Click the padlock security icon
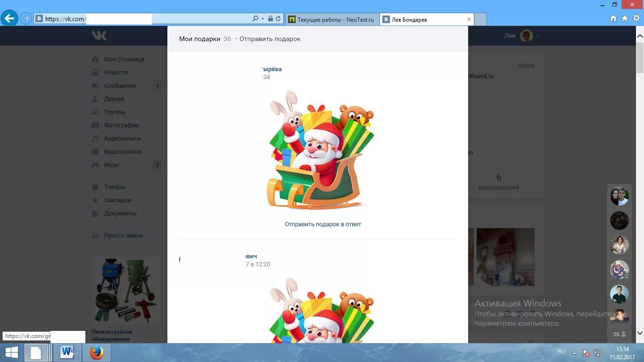This screenshot has width=644, height=362. tap(271, 19)
